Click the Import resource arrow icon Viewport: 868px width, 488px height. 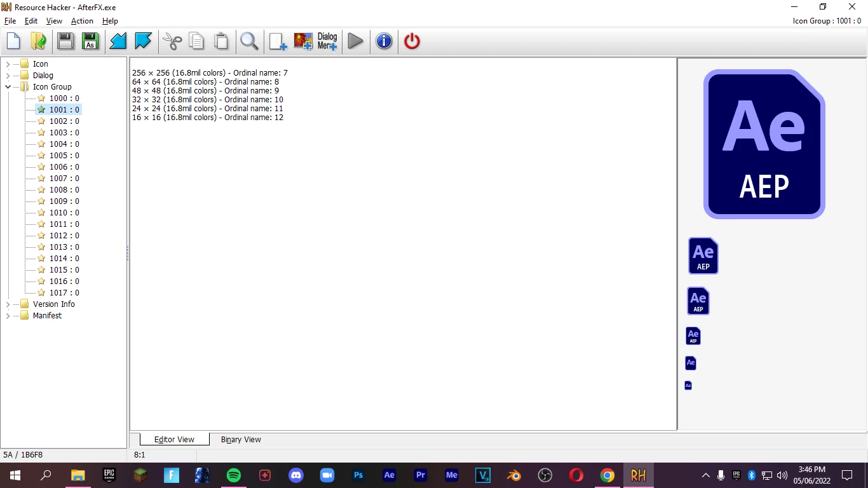[118, 41]
